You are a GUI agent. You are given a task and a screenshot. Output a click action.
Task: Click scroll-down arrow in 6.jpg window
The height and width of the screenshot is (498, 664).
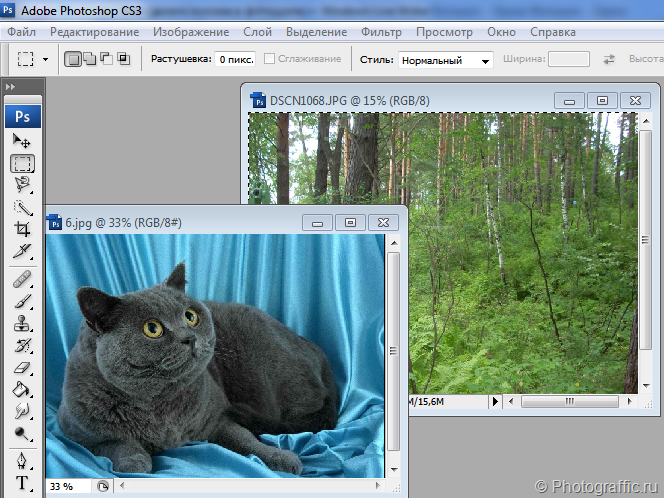click(x=394, y=469)
